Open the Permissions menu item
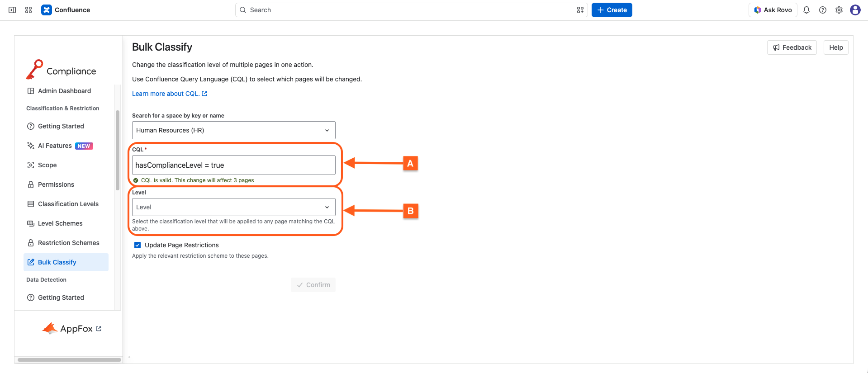Viewport: 868px width, 373px height. pos(66,184)
